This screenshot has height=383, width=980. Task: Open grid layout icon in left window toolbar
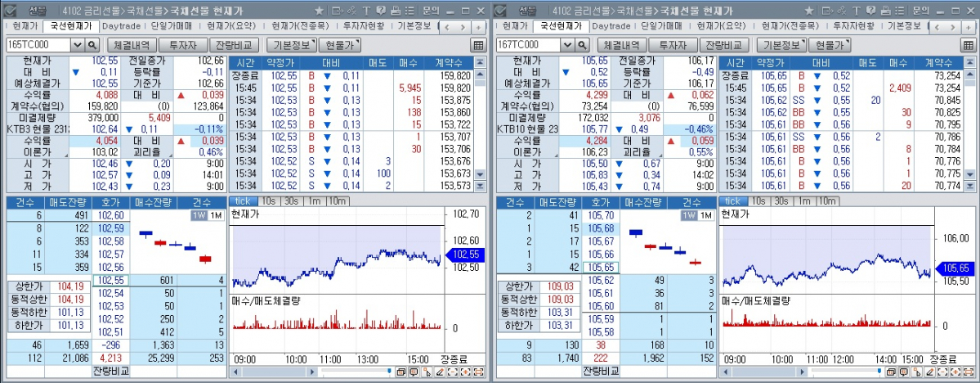pos(478,45)
